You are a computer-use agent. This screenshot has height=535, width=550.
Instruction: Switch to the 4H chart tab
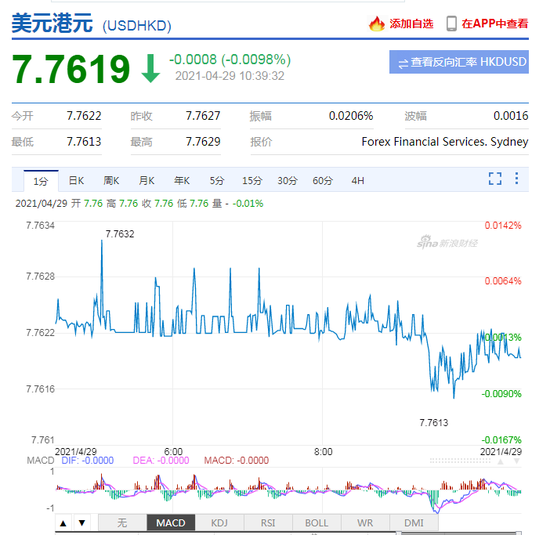coord(358,181)
